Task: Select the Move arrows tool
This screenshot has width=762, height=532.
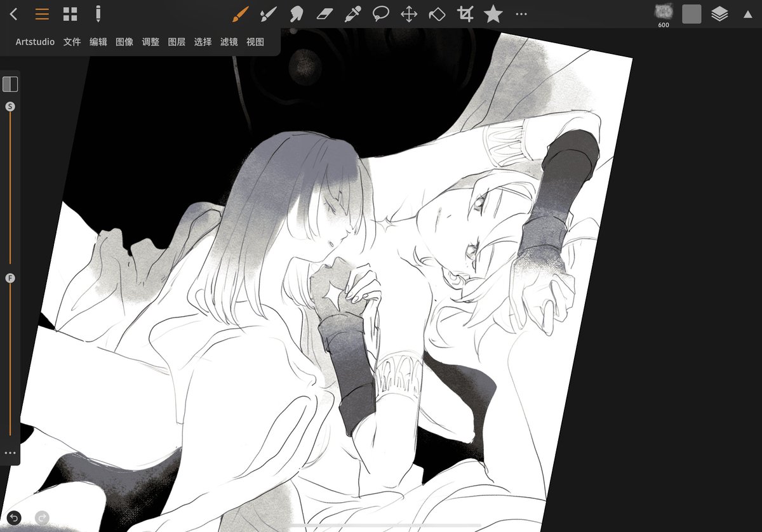Action: pyautogui.click(x=409, y=14)
